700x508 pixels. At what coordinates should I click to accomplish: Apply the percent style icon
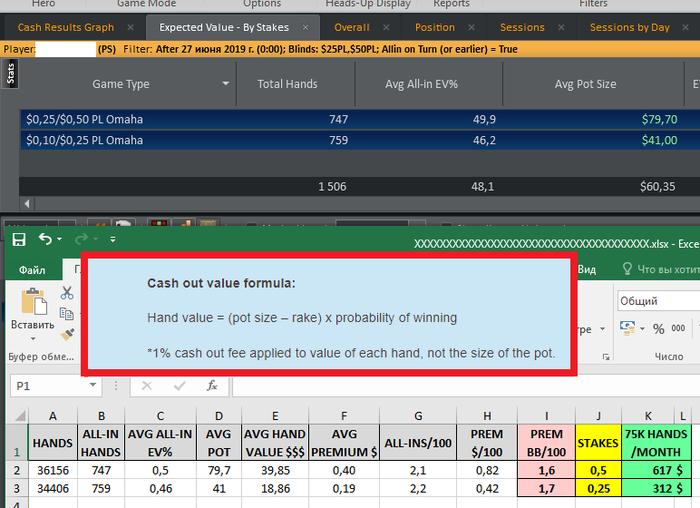658,329
